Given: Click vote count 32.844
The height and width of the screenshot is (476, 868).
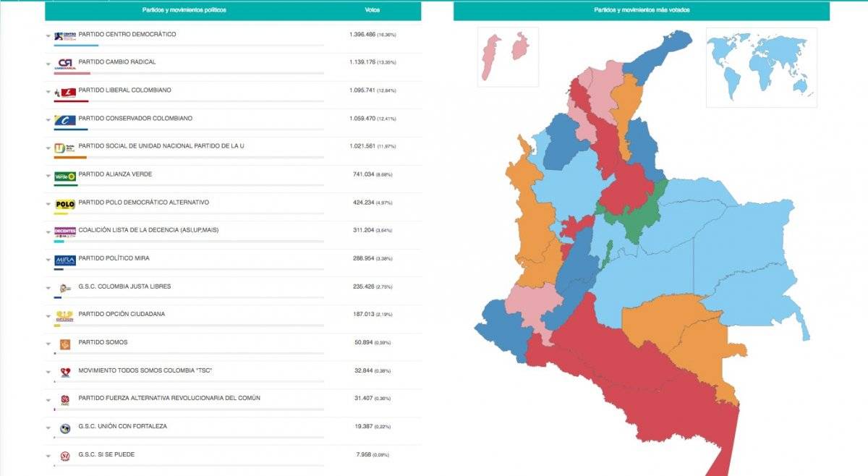Looking at the screenshot, I should (x=364, y=370).
